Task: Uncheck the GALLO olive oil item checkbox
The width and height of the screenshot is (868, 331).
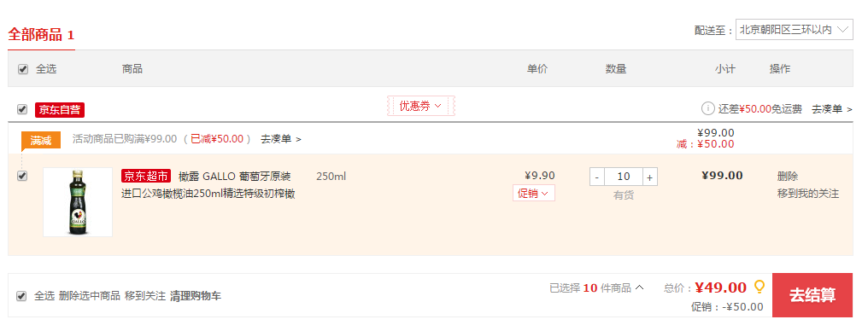Action: tap(22, 176)
